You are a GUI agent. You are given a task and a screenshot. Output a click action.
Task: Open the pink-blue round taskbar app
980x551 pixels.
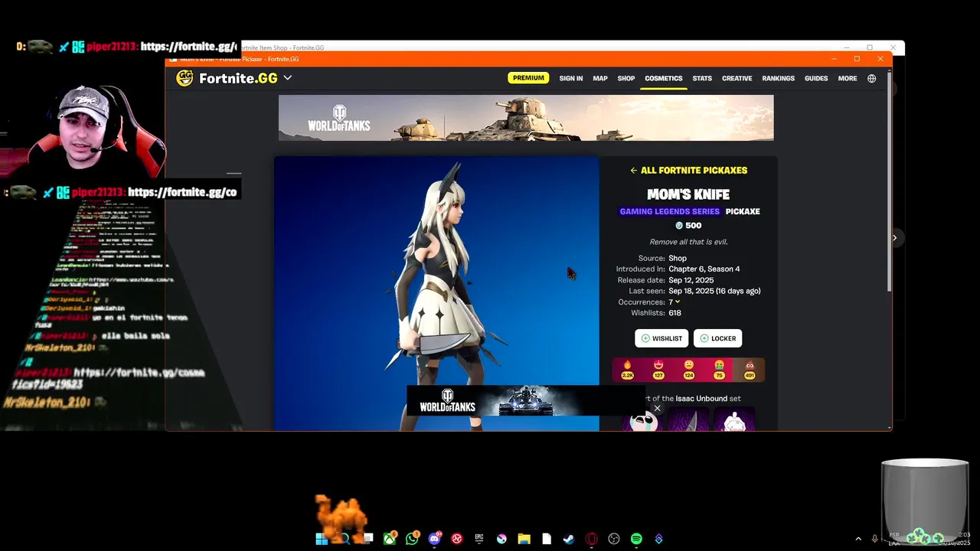(x=501, y=539)
